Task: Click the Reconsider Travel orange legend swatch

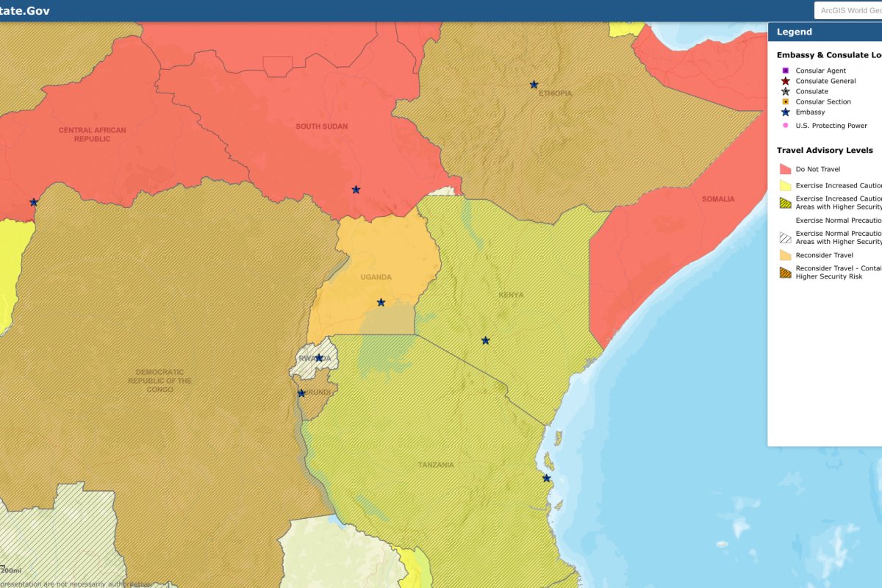Action: pyautogui.click(x=785, y=255)
